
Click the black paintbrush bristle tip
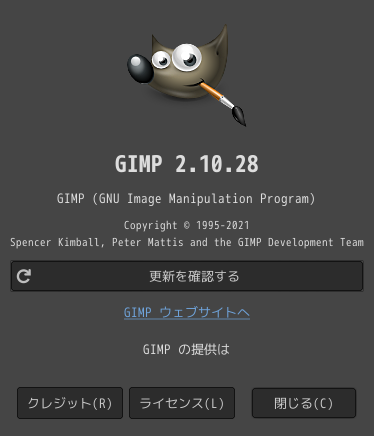click(239, 115)
